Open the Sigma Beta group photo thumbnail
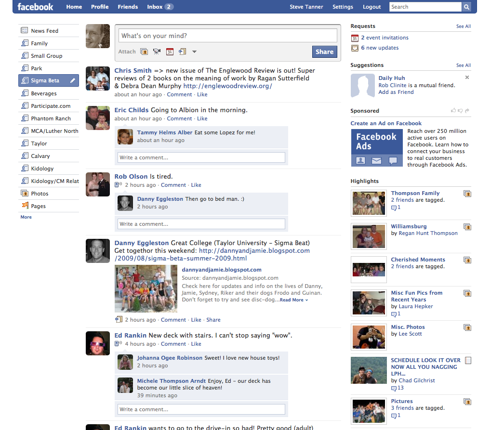This screenshot has height=430, width=504. [146, 289]
